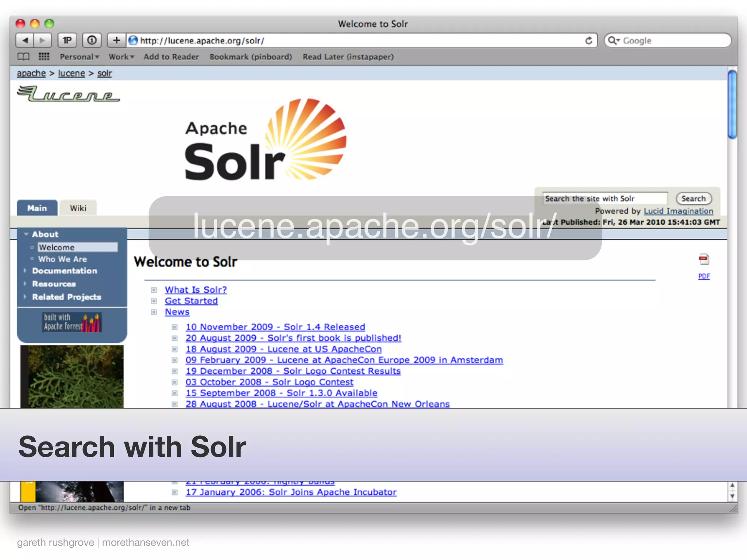Click Bookmark (pinboard) bookmarklet
Screen dimensions: 747x560
tap(251, 57)
